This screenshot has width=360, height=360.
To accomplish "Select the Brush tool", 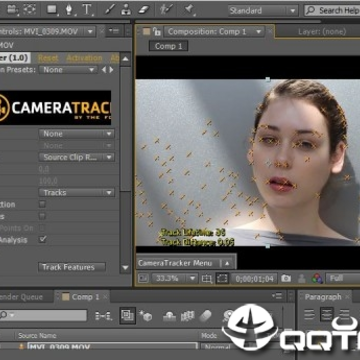I will (110, 10).
